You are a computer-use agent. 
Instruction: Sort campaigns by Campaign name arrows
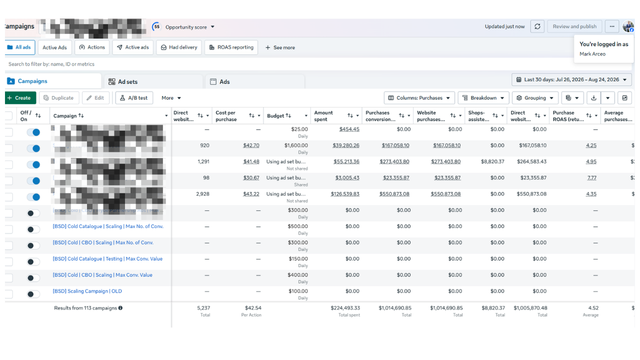(81, 116)
